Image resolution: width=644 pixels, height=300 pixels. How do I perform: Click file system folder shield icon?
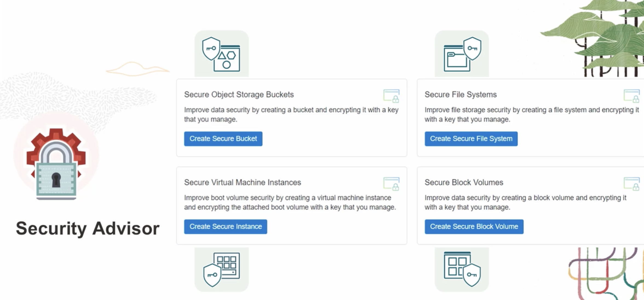pyautogui.click(x=462, y=54)
